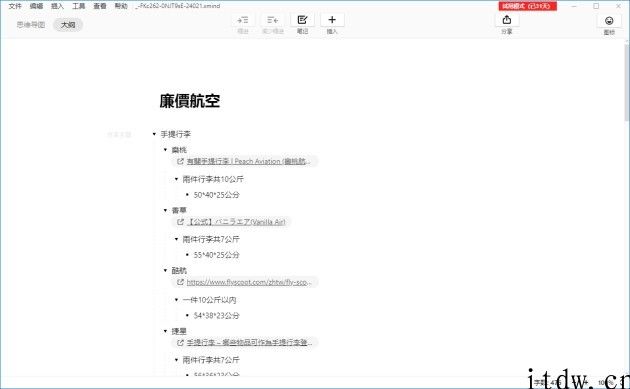The height and width of the screenshot is (389, 630).
Task: Collapse the 兩件行李共10公斤 item
Action: click(176, 179)
